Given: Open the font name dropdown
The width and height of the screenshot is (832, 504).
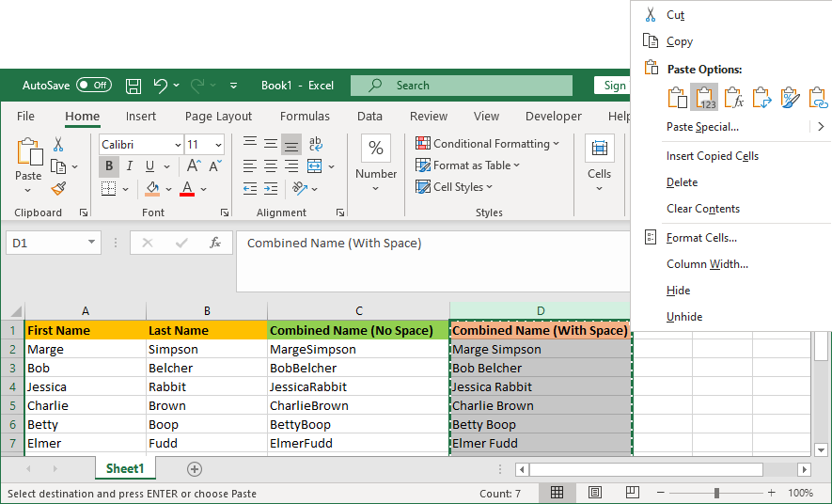Looking at the screenshot, I should point(177,145).
